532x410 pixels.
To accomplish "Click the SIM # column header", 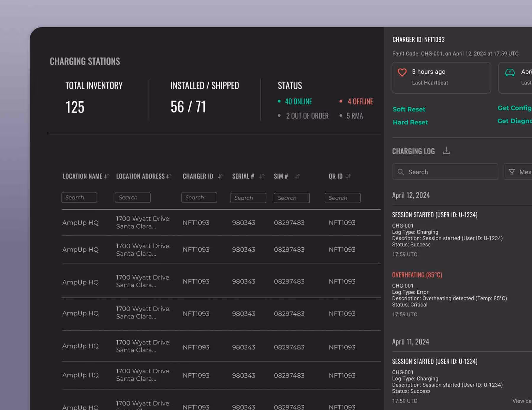I will tap(281, 176).
